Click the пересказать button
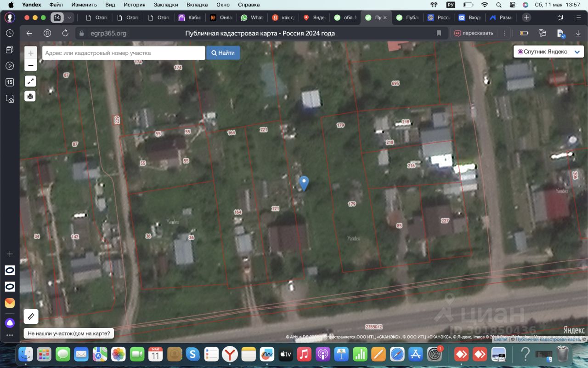The image size is (588, 368). (x=474, y=33)
